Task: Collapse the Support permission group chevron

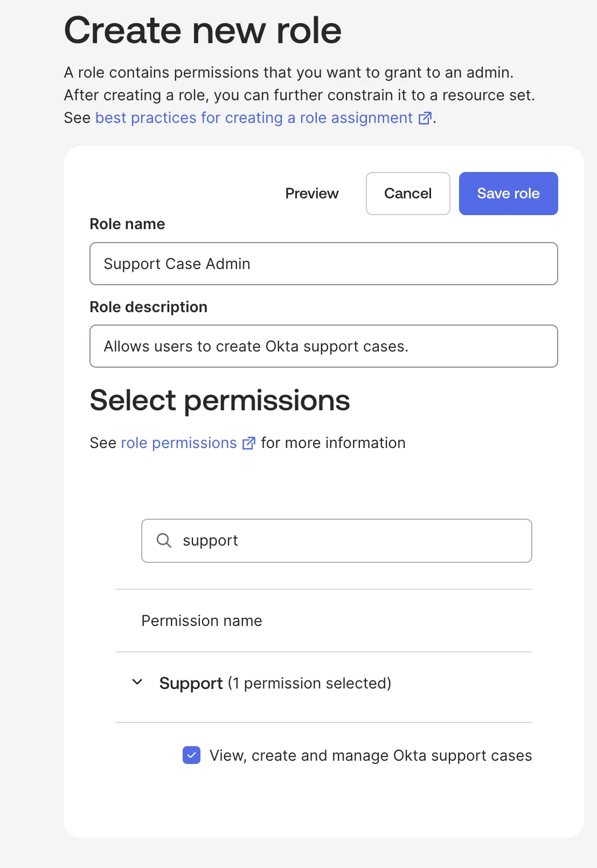Action: click(x=137, y=683)
